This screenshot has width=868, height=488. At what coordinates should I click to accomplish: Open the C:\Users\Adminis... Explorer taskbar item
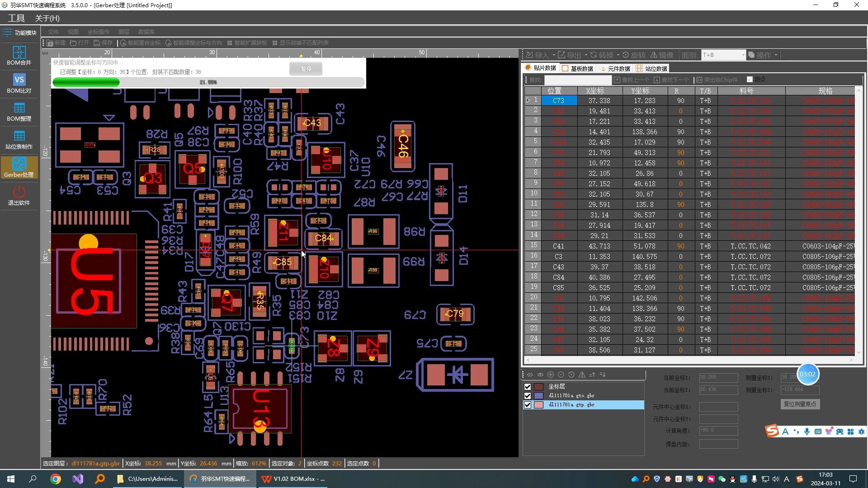pyautogui.click(x=147, y=479)
